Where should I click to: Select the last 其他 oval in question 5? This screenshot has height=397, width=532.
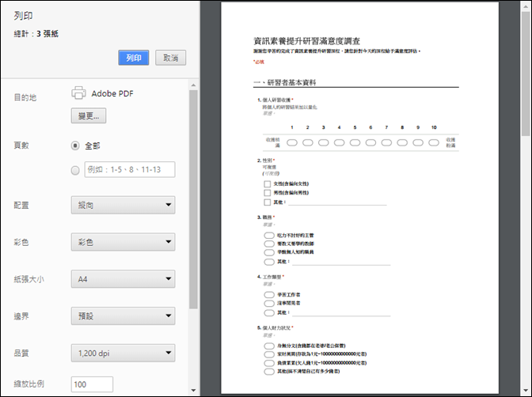(269, 372)
